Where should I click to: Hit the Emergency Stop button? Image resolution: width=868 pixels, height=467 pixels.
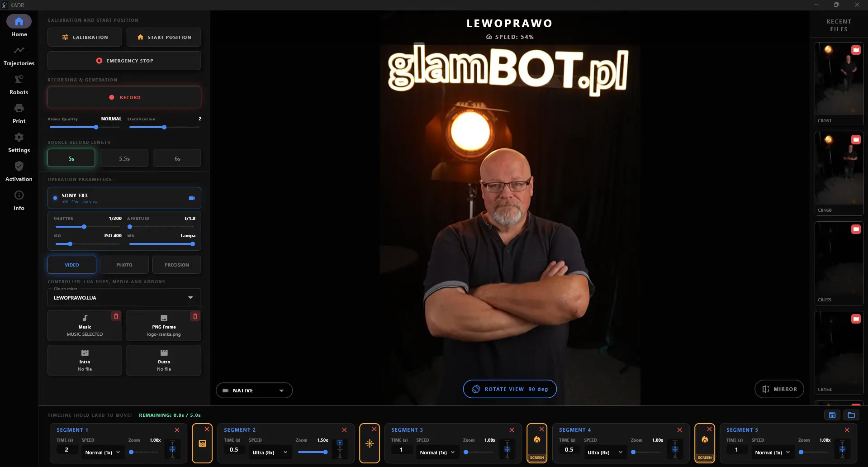[124, 61]
